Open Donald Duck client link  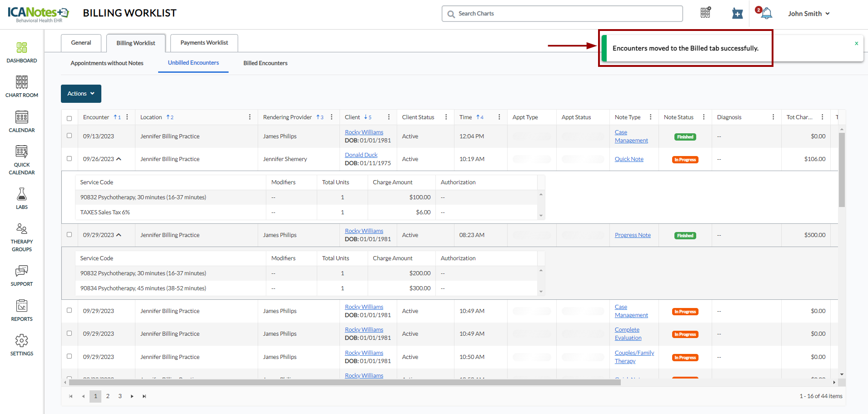point(361,155)
